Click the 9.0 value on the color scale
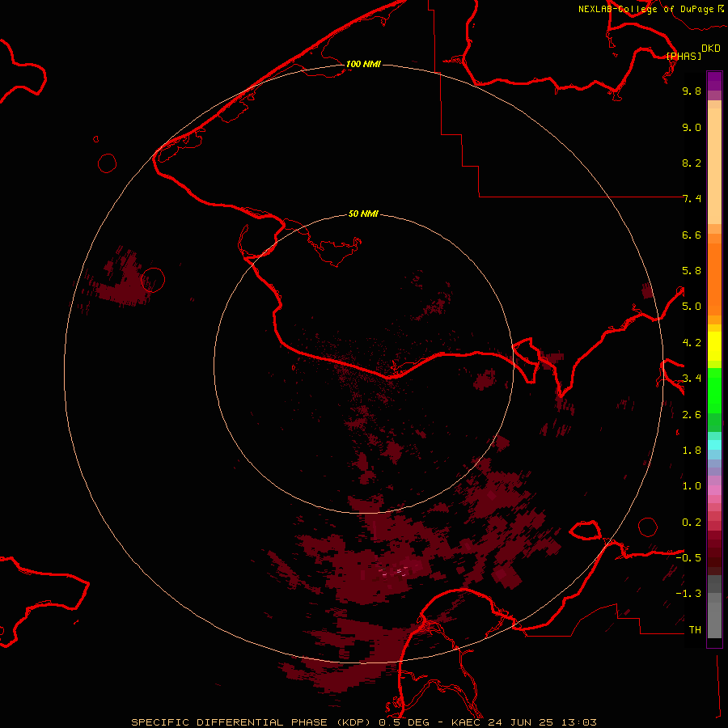Image resolution: width=728 pixels, height=728 pixels. (x=692, y=127)
